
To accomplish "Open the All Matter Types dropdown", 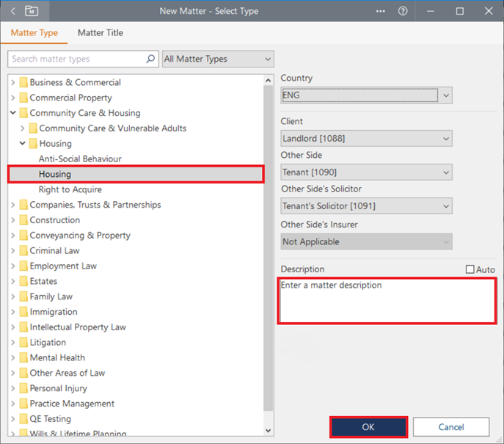I will [x=217, y=59].
